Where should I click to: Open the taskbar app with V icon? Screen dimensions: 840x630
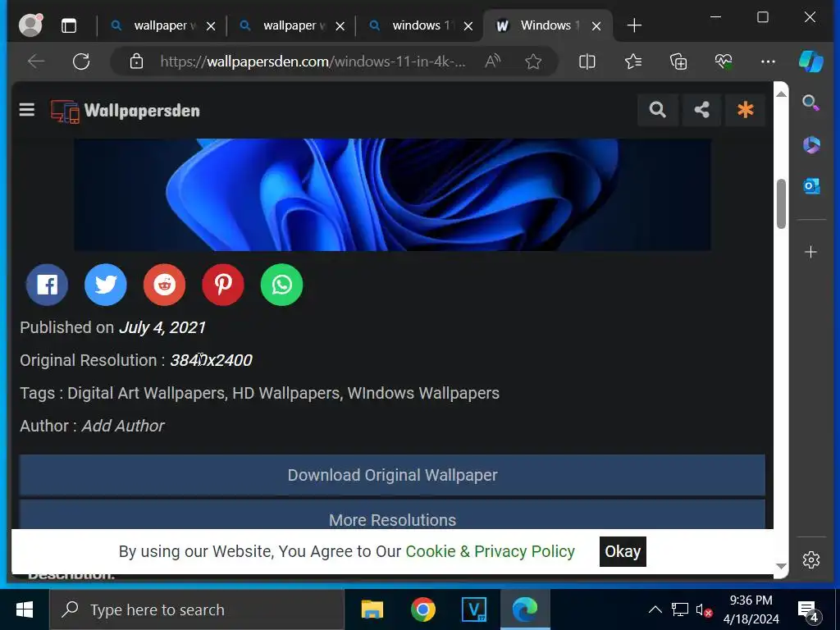point(474,609)
